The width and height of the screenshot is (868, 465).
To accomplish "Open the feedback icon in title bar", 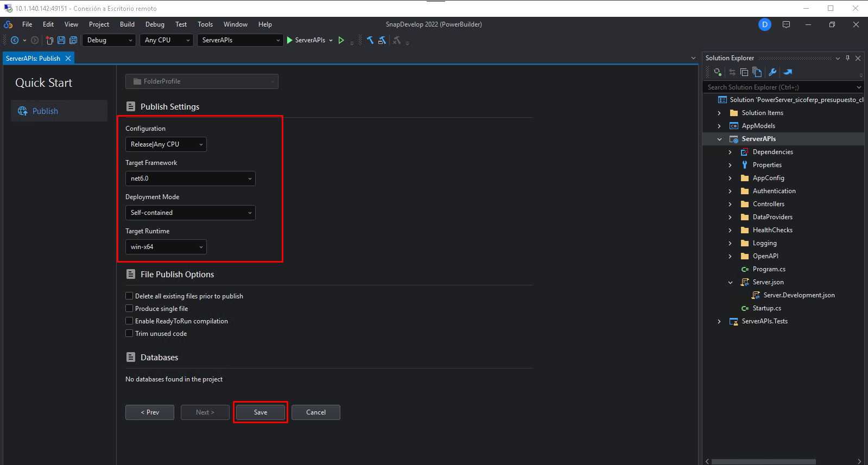I will pos(786,24).
